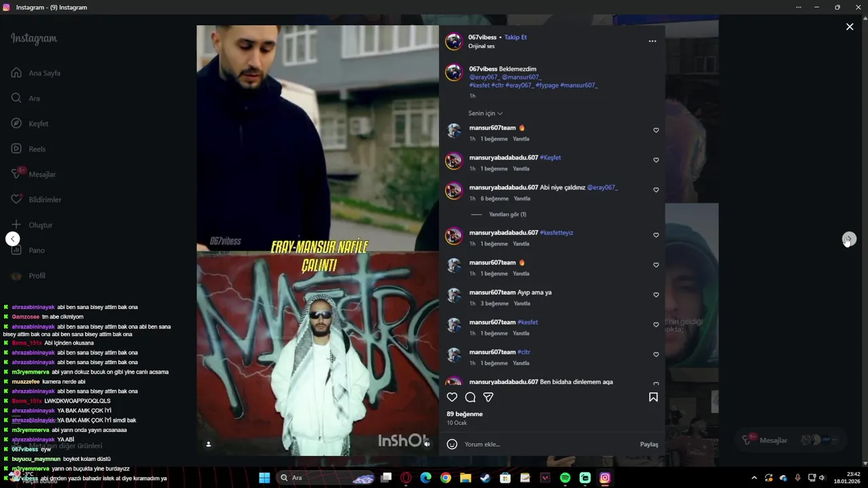View the '89 beğenme' likes list
Viewport: 868px width, 488px height.
coord(465,414)
